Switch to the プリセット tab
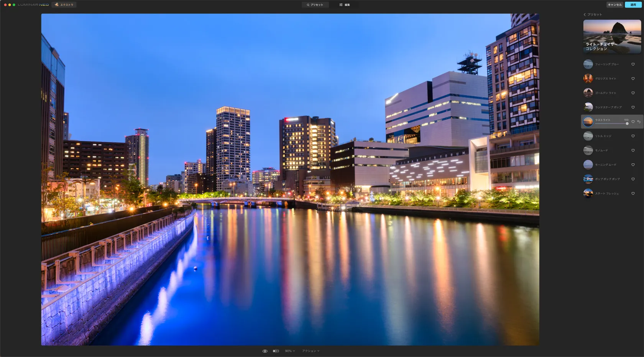 coord(315,5)
